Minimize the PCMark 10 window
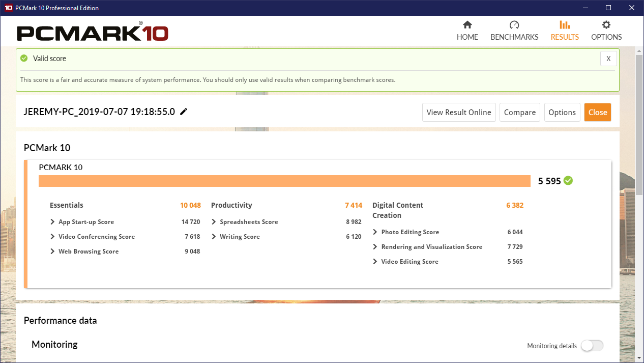This screenshot has width=644, height=363. coord(585,8)
